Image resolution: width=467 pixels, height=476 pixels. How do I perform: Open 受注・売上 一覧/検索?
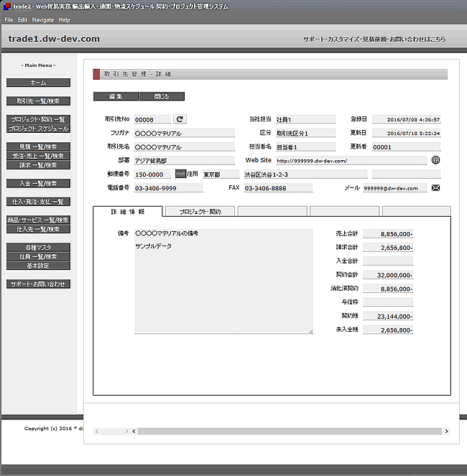[38, 156]
